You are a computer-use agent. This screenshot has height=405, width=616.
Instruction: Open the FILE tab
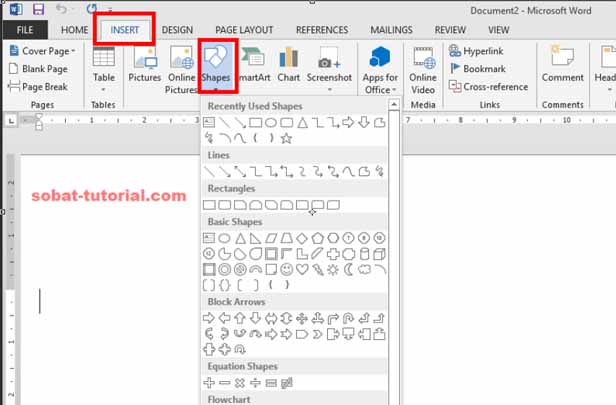(x=25, y=30)
